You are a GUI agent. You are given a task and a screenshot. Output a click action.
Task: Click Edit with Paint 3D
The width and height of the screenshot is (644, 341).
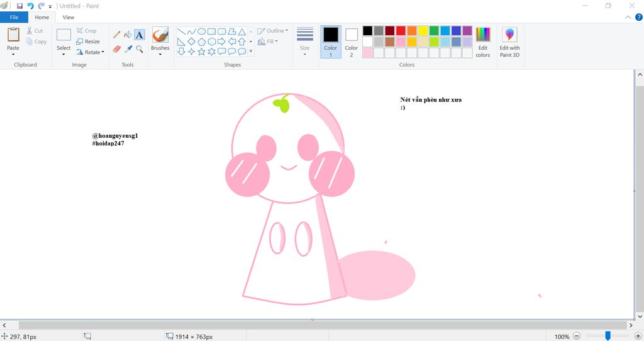click(x=509, y=42)
